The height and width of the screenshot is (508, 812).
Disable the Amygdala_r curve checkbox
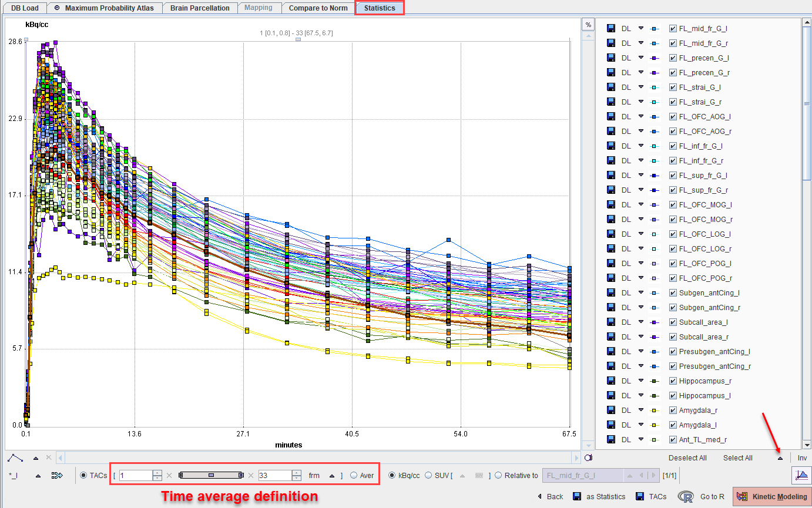coord(673,410)
